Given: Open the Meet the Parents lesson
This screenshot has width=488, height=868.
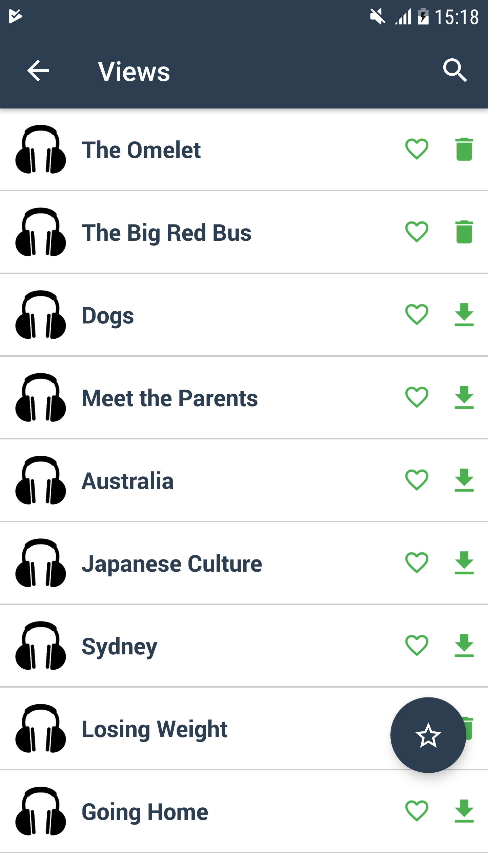Looking at the screenshot, I should coord(169,398).
